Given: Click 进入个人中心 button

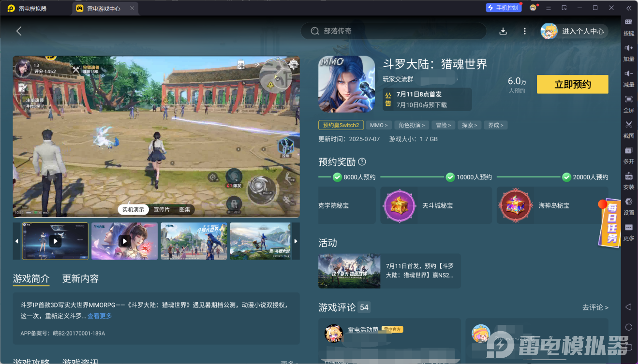Looking at the screenshot, I should (575, 31).
